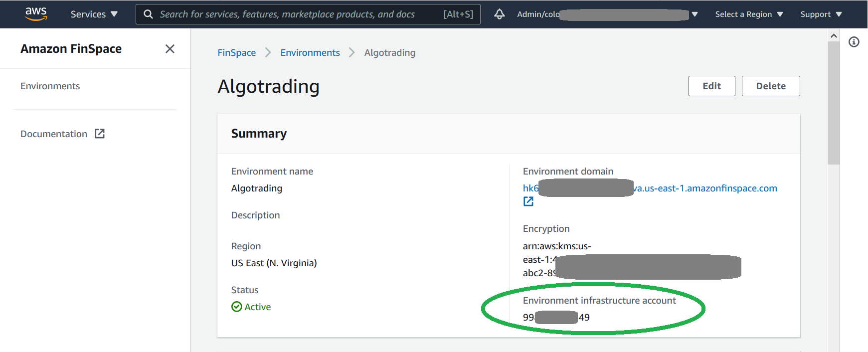Screen dimensions: 868x352
Task: Click the Environment infrastructure account label
Action: click(599, 301)
